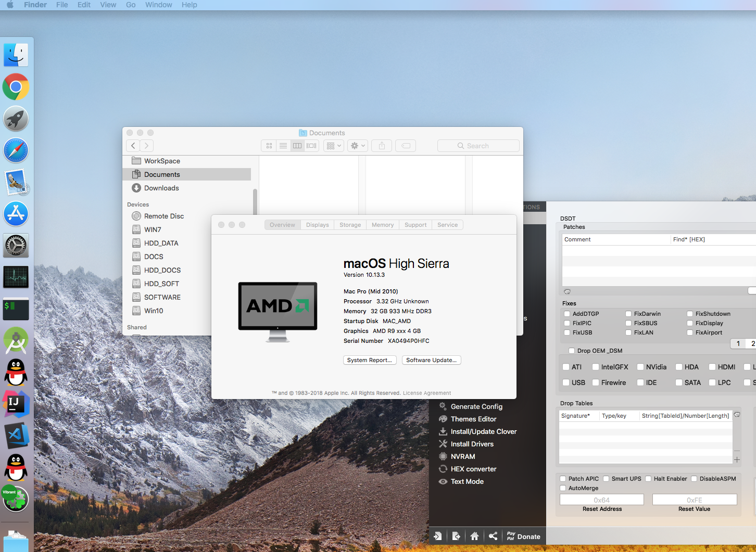Switch Finder to list view
Screen dimensions: 756x552
click(x=283, y=146)
